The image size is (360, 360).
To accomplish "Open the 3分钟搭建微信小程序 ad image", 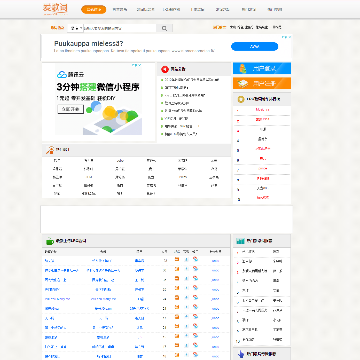I will point(99,100).
